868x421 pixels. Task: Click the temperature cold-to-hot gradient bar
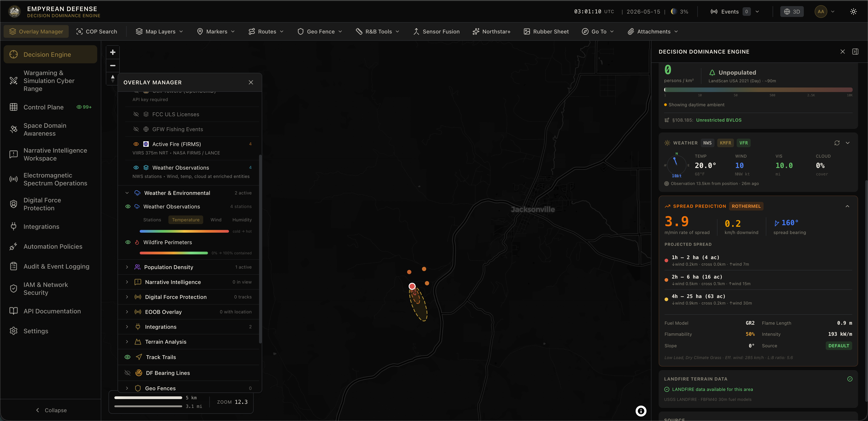coord(184,231)
